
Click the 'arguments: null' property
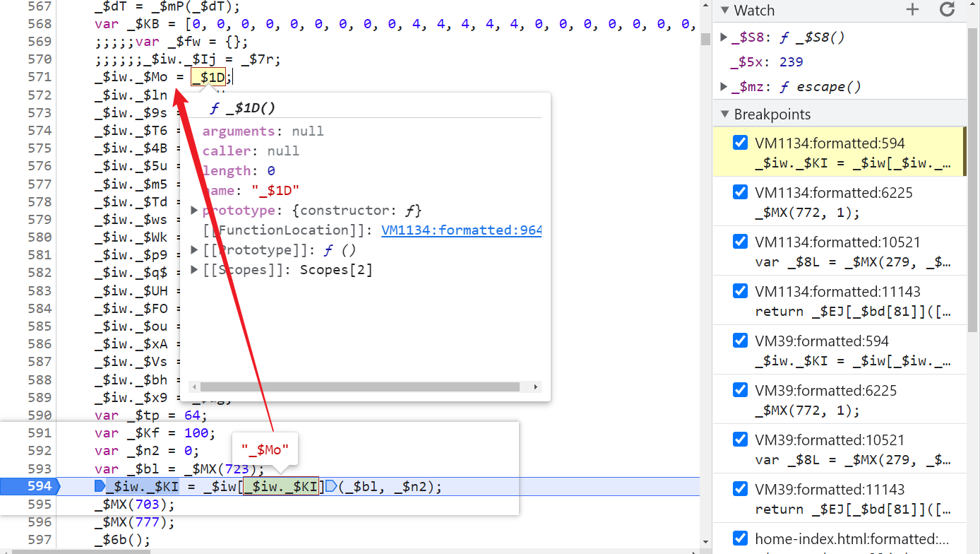263,131
